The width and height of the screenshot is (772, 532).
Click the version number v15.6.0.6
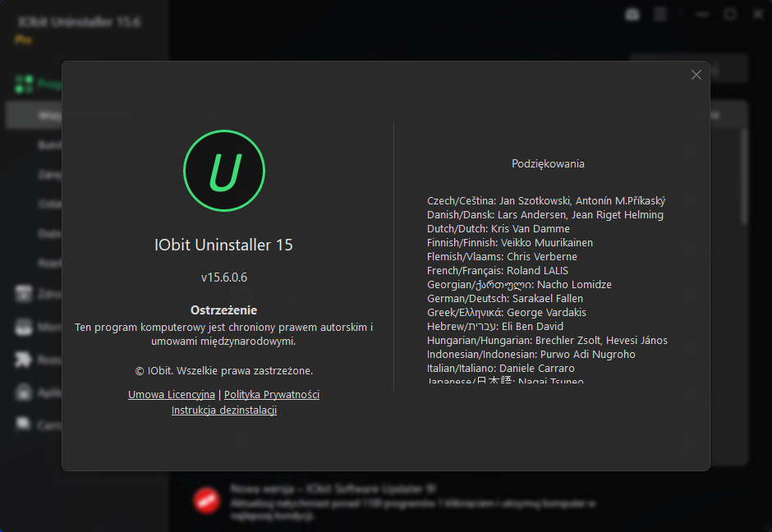pos(224,277)
